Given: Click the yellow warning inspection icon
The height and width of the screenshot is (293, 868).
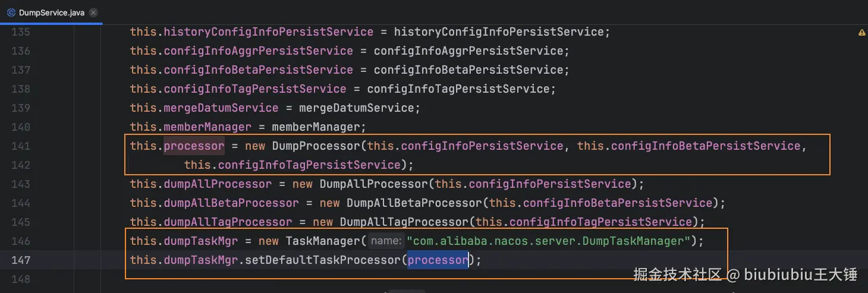Looking at the screenshot, I should tap(861, 32).
